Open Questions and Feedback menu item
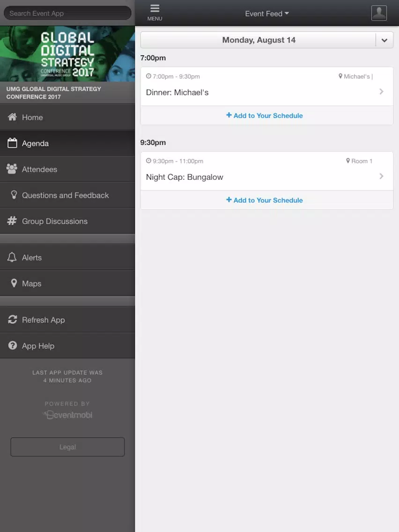The width and height of the screenshot is (399, 532). pyautogui.click(x=67, y=195)
